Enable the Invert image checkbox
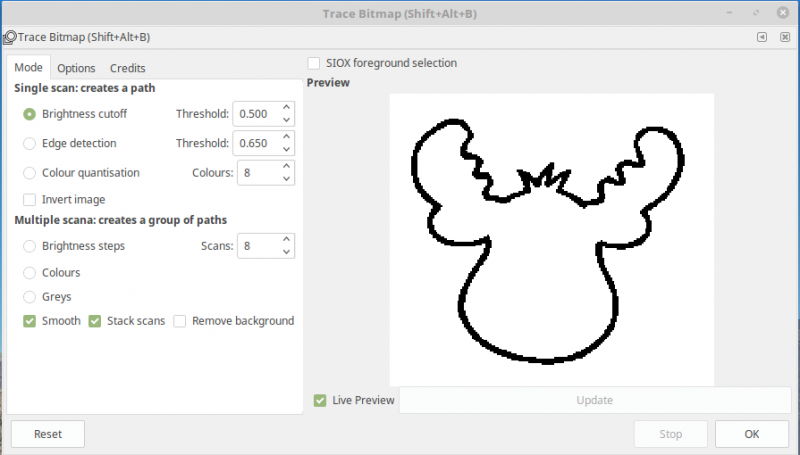This screenshot has height=455, width=800. coord(30,199)
